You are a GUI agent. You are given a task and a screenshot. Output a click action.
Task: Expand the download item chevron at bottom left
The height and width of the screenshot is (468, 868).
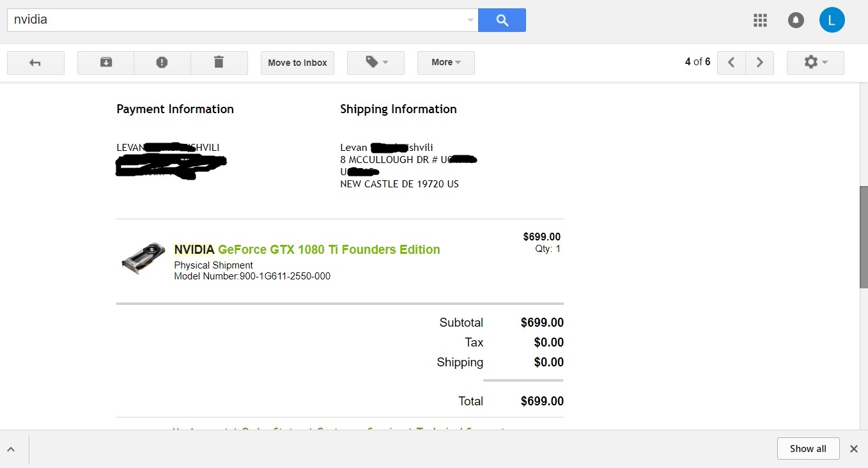(12, 449)
